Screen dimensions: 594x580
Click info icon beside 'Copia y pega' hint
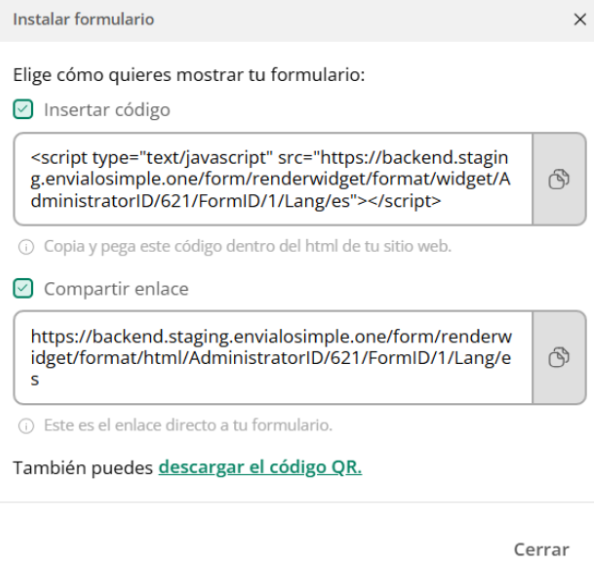tap(26, 247)
